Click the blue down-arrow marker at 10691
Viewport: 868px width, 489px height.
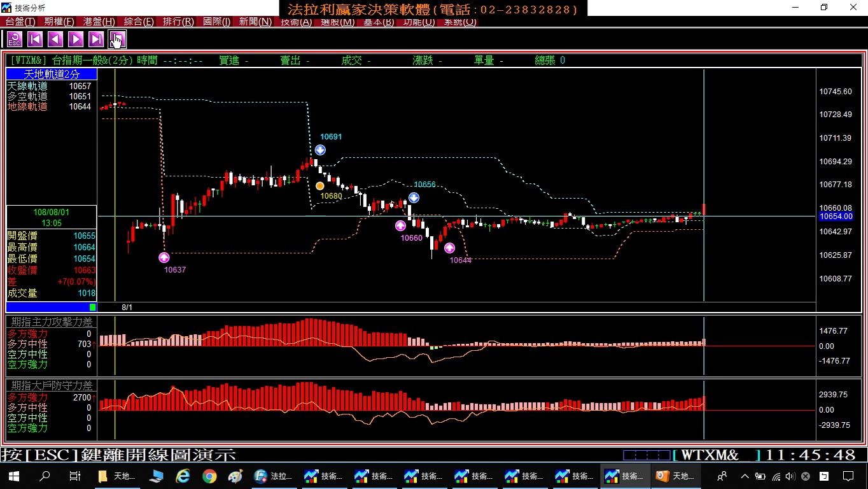[x=320, y=150]
